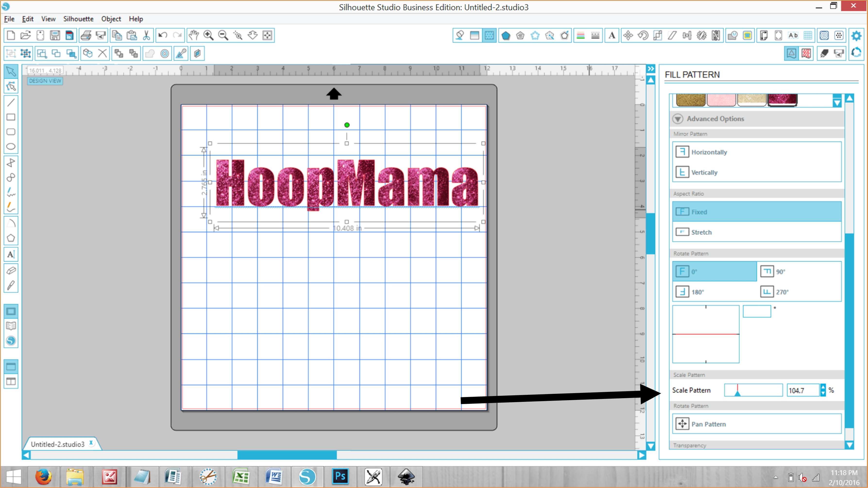
Task: Collapse the Advanced Options section
Action: pyautogui.click(x=678, y=119)
